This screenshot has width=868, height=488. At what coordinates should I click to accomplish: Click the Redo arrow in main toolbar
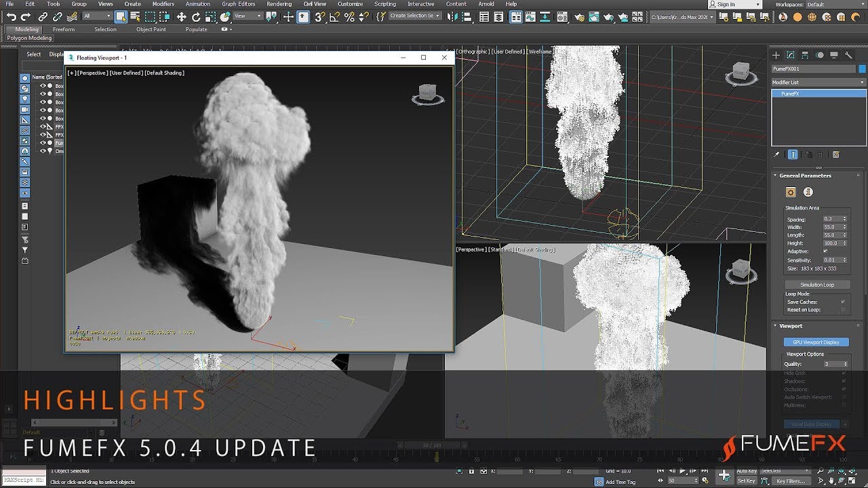point(26,16)
